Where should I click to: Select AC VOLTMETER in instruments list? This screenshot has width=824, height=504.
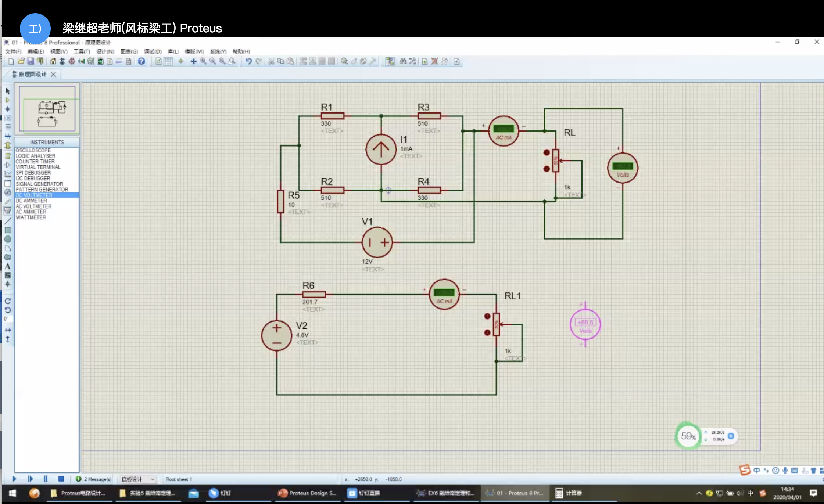click(33, 206)
